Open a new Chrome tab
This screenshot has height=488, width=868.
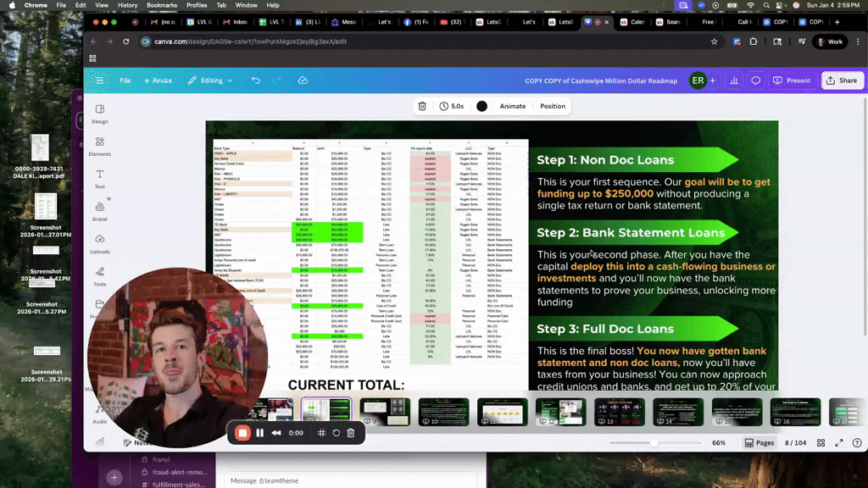coord(837,22)
